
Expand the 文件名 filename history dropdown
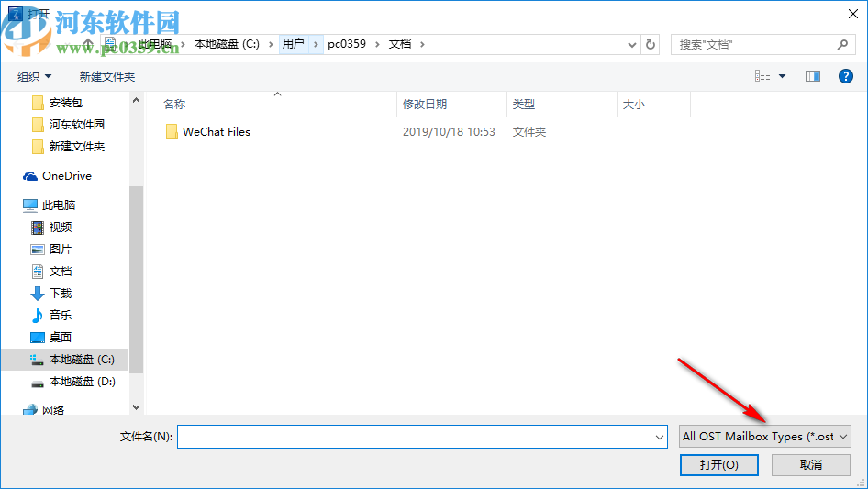coord(660,437)
